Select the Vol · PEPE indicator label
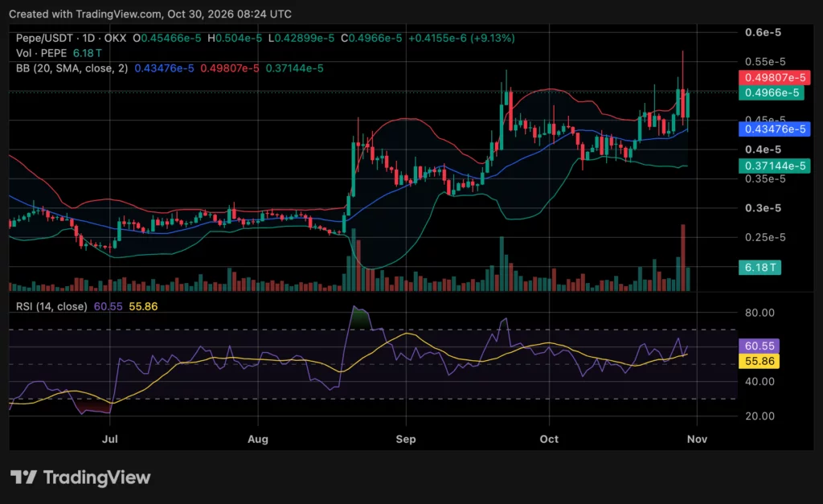Viewport: 823px width, 504px height. [x=42, y=53]
